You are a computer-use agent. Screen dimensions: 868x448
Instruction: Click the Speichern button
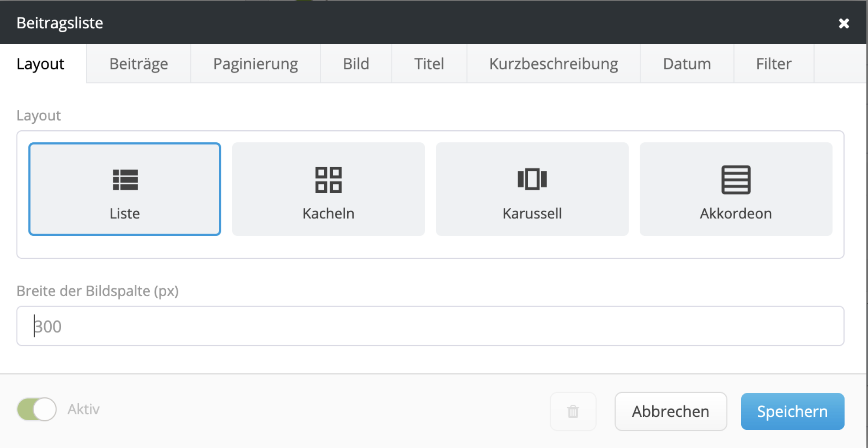[x=792, y=411]
